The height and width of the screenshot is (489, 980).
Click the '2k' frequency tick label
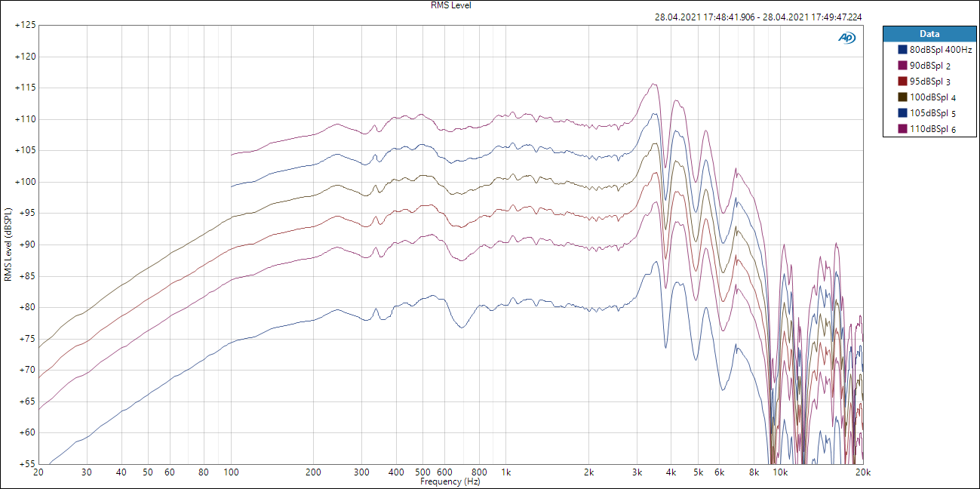[x=588, y=473]
